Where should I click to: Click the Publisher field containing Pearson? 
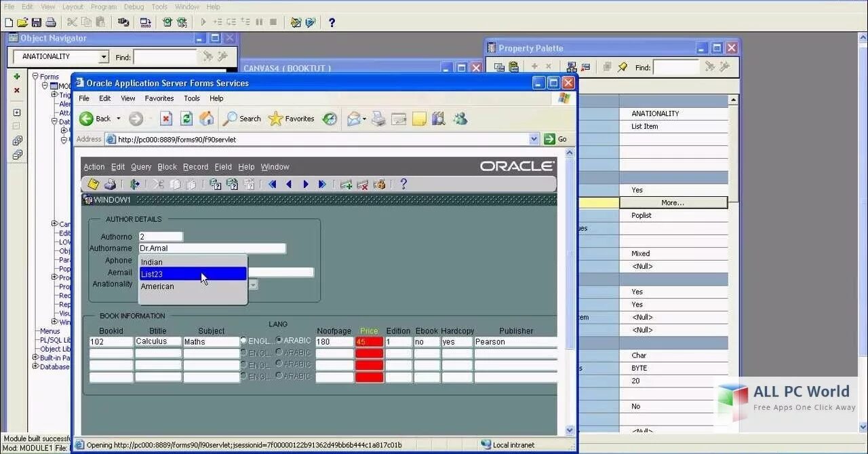(515, 342)
